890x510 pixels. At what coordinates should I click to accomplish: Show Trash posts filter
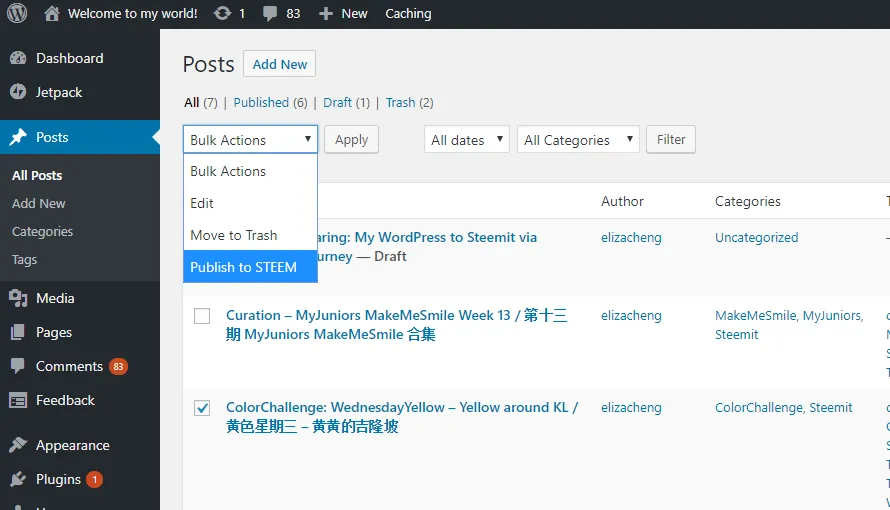[x=401, y=103]
